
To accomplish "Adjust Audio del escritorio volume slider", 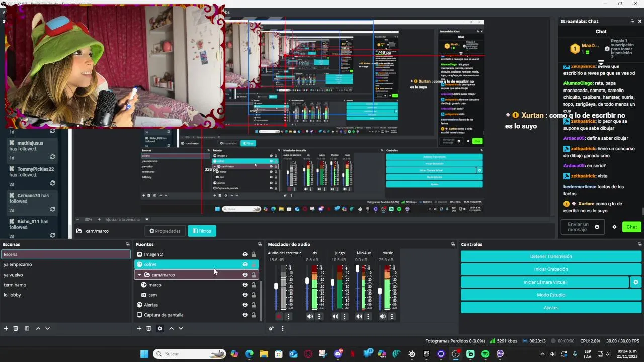I will coord(276,287).
